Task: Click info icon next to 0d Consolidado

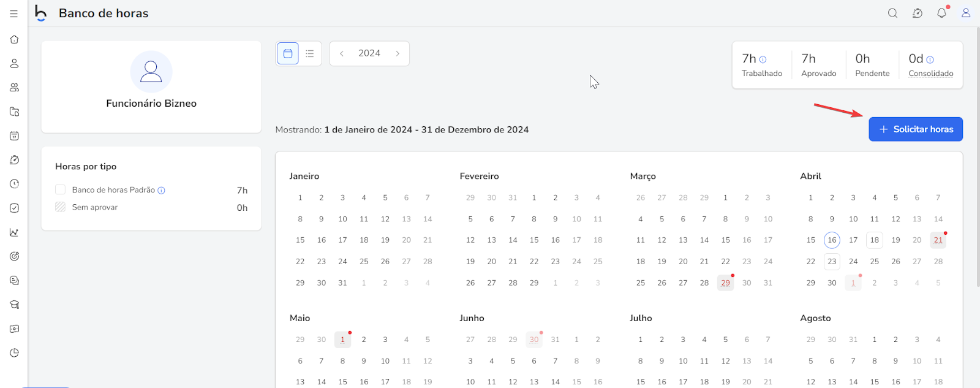Action: (930, 59)
